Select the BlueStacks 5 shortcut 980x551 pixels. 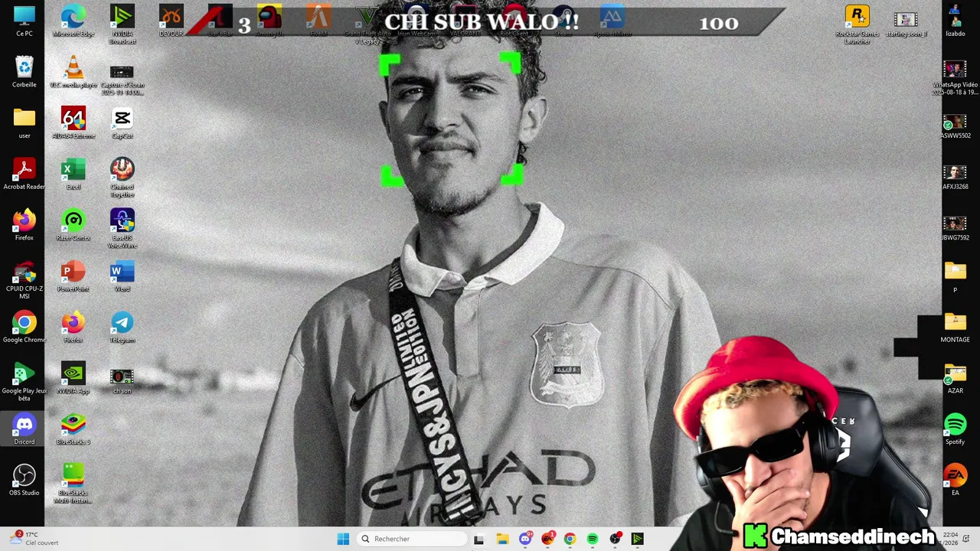tap(73, 429)
